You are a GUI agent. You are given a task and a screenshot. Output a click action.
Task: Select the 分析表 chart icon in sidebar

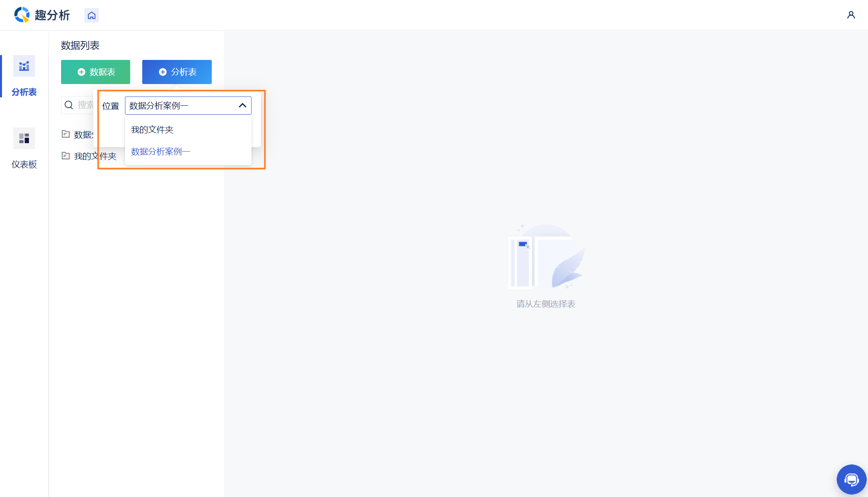[24, 66]
